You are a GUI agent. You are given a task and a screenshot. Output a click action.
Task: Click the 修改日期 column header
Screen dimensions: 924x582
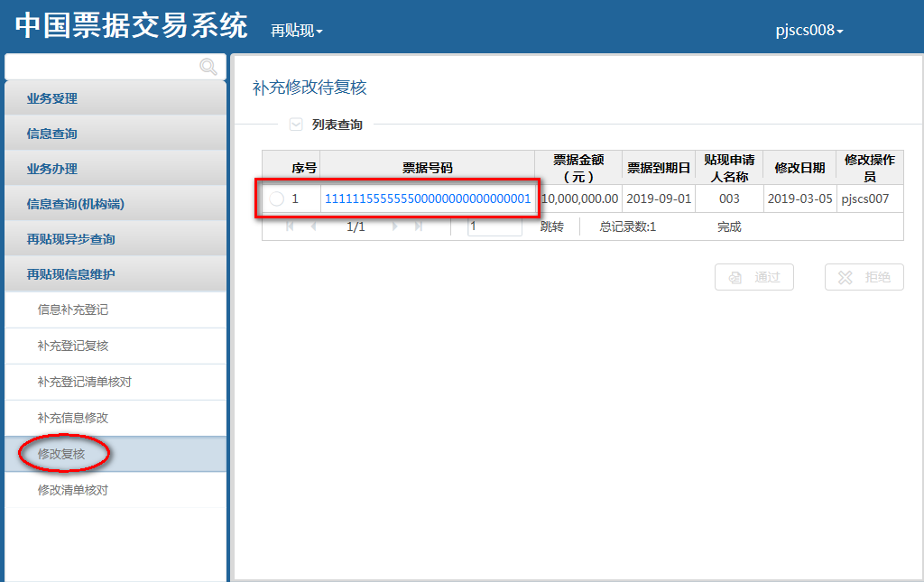(799, 168)
